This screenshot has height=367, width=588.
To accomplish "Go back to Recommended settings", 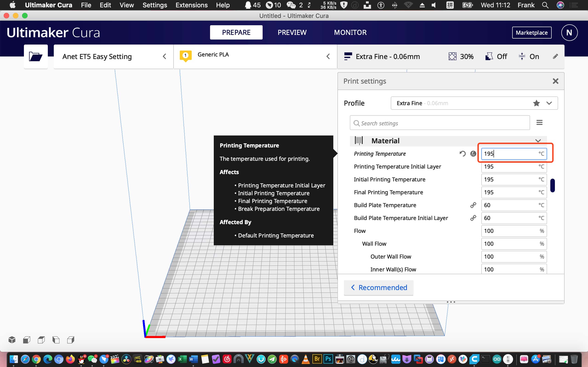I will [x=378, y=288].
